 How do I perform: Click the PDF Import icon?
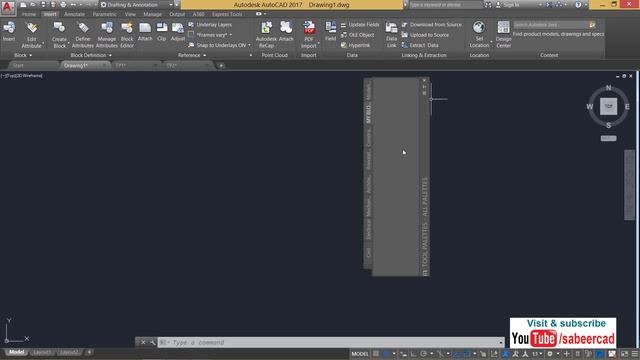(x=309, y=28)
